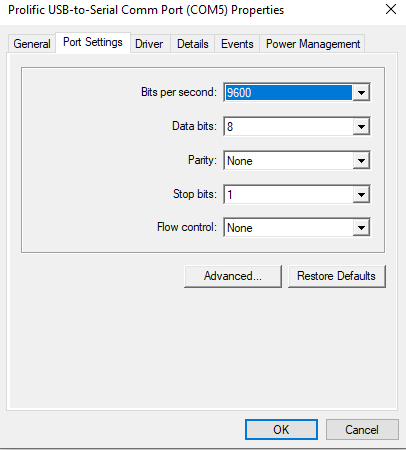
Task: Open the Flow control dropdown arrow
Action: 361,228
